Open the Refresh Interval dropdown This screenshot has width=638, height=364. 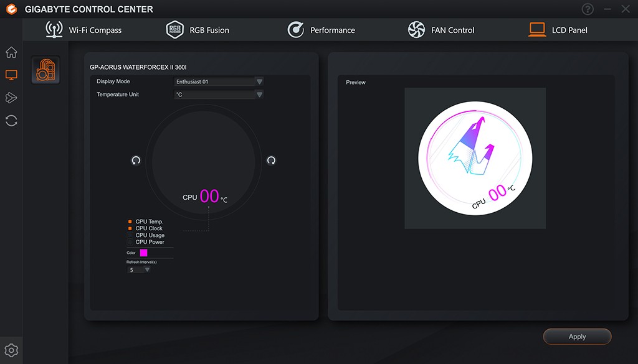click(139, 270)
